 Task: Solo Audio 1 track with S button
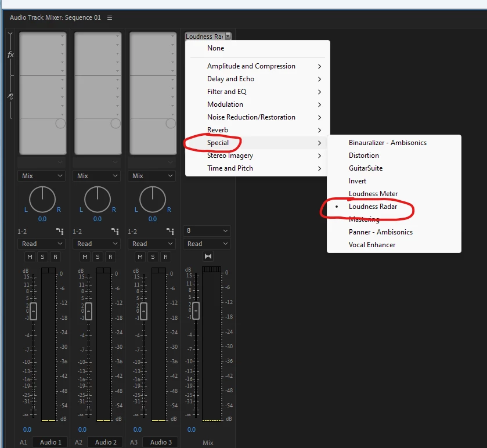(42, 256)
